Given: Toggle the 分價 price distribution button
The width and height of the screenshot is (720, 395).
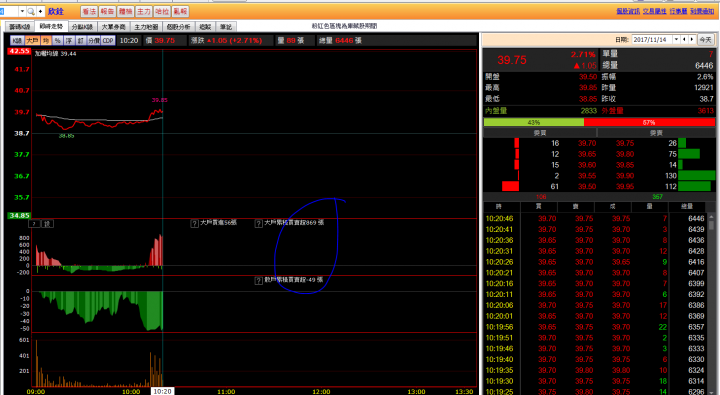Looking at the screenshot, I should [94, 41].
